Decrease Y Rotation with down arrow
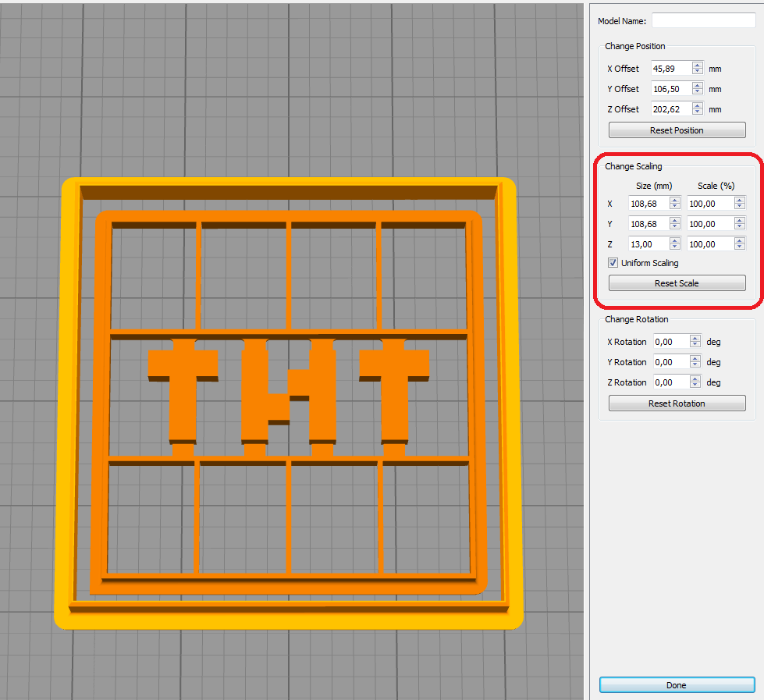 click(695, 365)
